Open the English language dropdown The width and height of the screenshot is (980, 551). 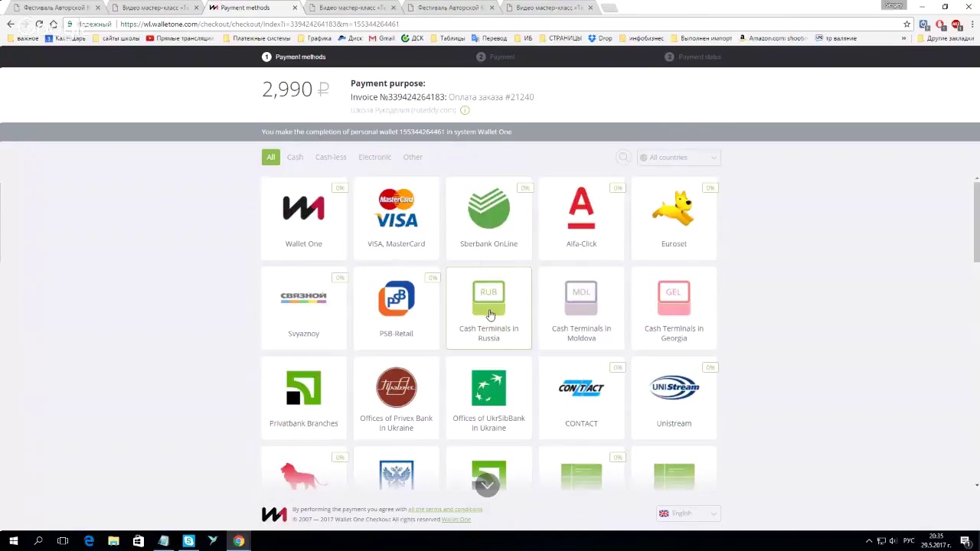pos(688,514)
